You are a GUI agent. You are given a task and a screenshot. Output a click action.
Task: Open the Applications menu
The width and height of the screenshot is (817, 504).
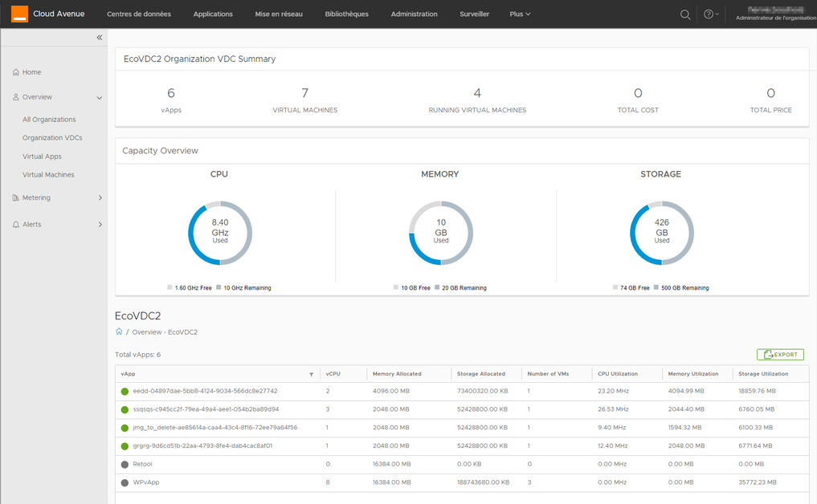pyautogui.click(x=213, y=14)
